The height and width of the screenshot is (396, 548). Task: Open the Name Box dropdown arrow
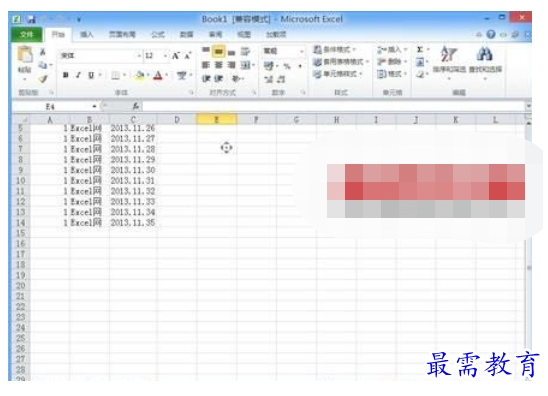pyautogui.click(x=94, y=106)
